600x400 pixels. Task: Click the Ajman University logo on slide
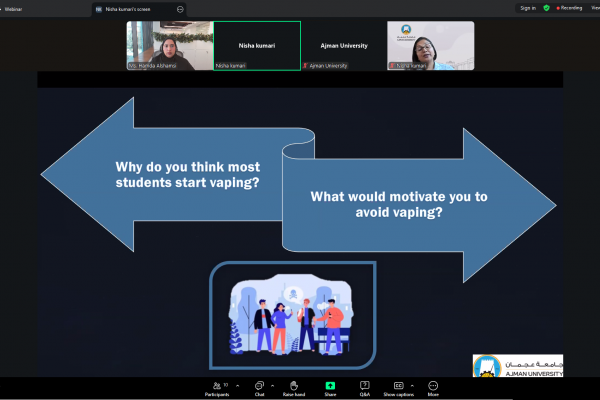(518, 366)
